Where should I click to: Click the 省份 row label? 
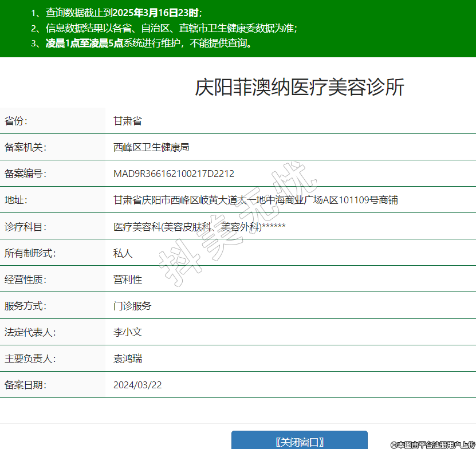click(16, 121)
